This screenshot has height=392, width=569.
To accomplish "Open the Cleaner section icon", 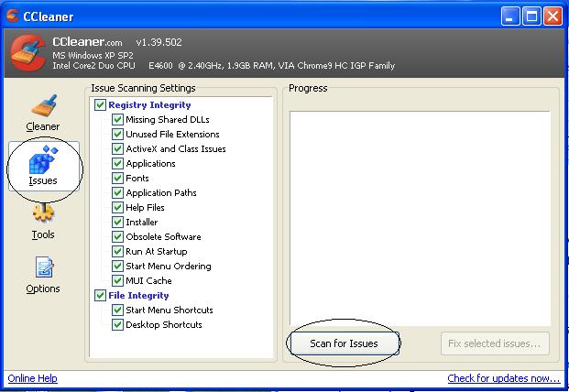I will tap(42, 110).
